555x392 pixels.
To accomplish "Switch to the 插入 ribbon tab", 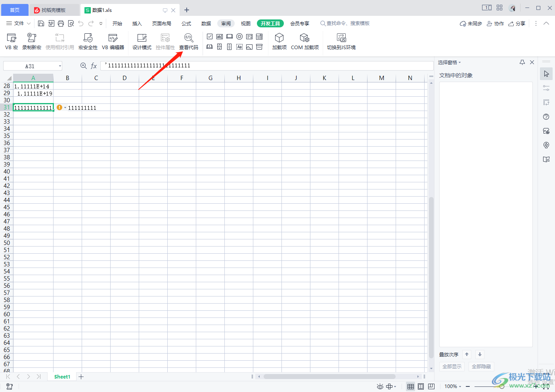I will (137, 24).
